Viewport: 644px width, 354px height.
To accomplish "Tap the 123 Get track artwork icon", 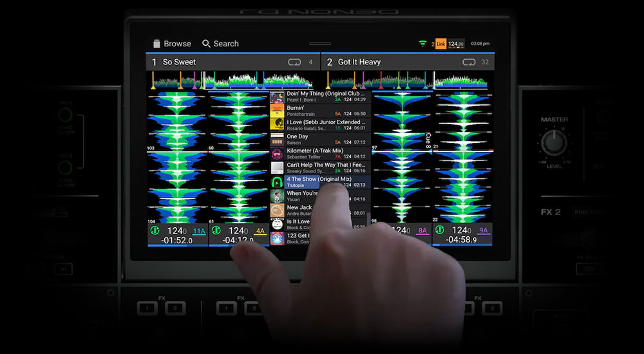I will pyautogui.click(x=277, y=238).
